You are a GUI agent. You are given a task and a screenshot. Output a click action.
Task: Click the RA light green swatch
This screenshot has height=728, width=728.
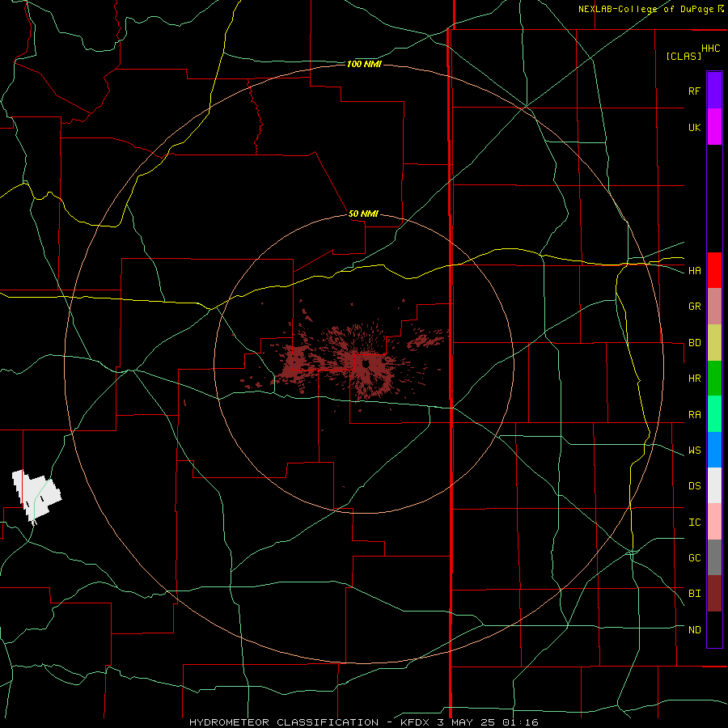714,414
